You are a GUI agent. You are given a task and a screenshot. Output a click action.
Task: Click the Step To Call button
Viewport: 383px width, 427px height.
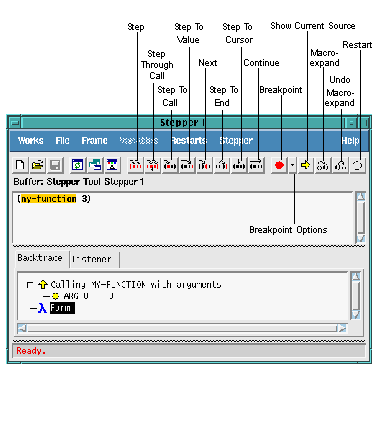pyautogui.click(x=170, y=165)
